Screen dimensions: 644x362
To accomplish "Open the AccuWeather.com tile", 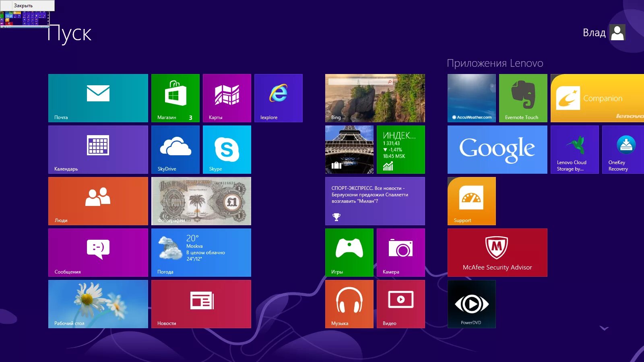I will click(472, 98).
